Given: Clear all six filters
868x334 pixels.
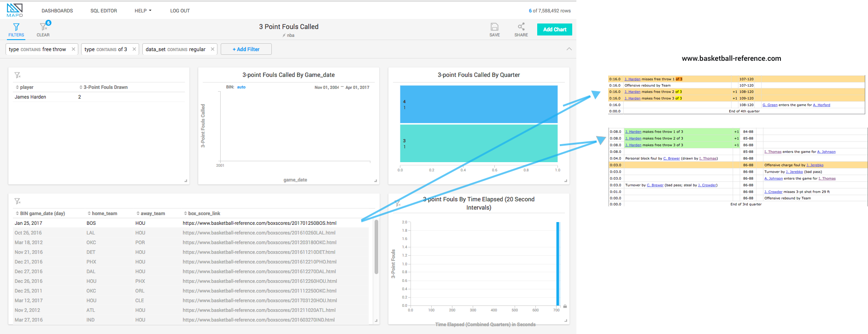Looking at the screenshot, I should tap(43, 29).
